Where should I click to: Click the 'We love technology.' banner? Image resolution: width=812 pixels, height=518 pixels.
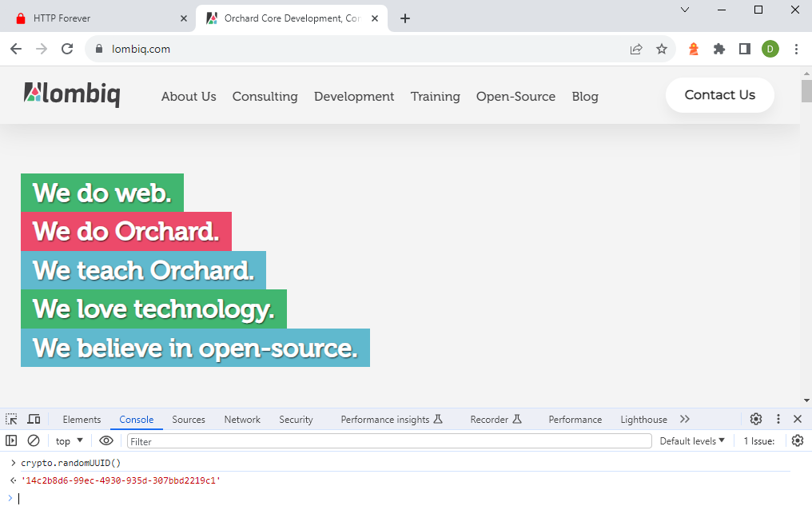[153, 309]
